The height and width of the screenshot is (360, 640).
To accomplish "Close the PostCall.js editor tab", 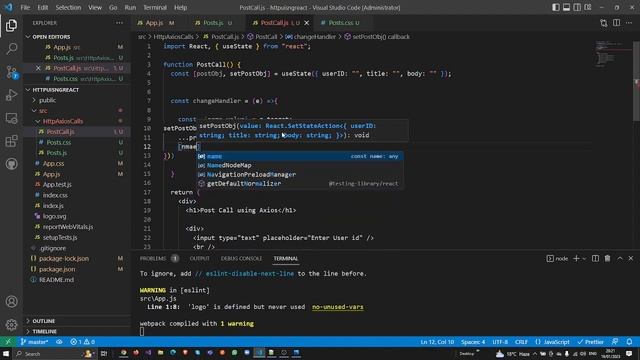I will pos(307,23).
